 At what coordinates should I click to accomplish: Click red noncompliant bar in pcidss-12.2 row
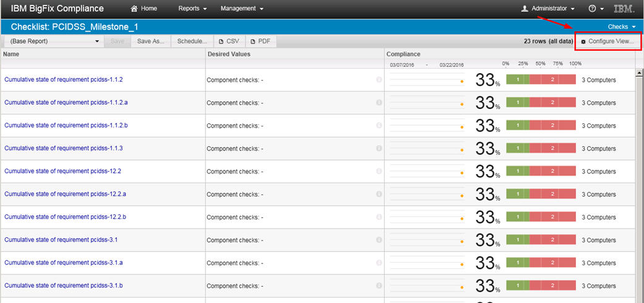(x=553, y=171)
